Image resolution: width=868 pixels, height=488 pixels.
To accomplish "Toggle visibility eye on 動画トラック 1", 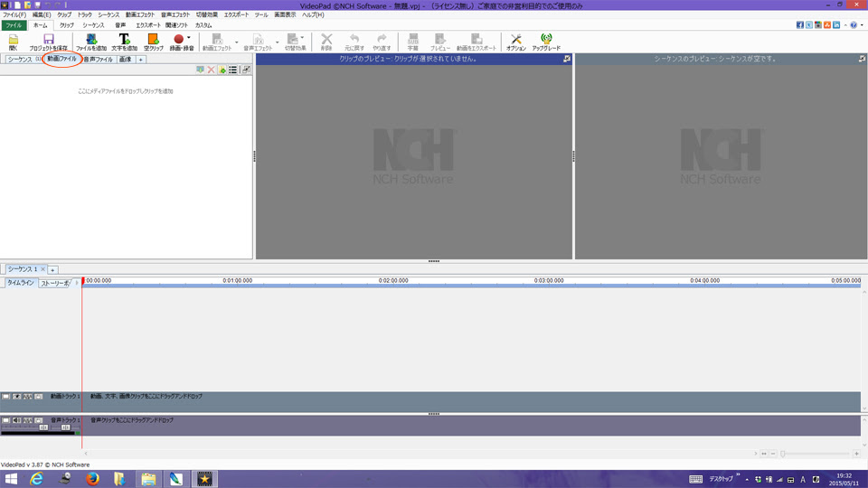I will click(16, 397).
